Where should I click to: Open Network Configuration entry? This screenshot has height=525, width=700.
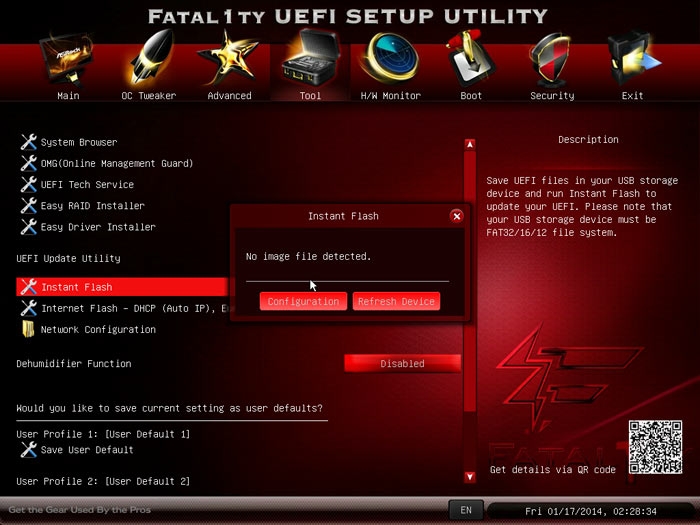point(98,329)
